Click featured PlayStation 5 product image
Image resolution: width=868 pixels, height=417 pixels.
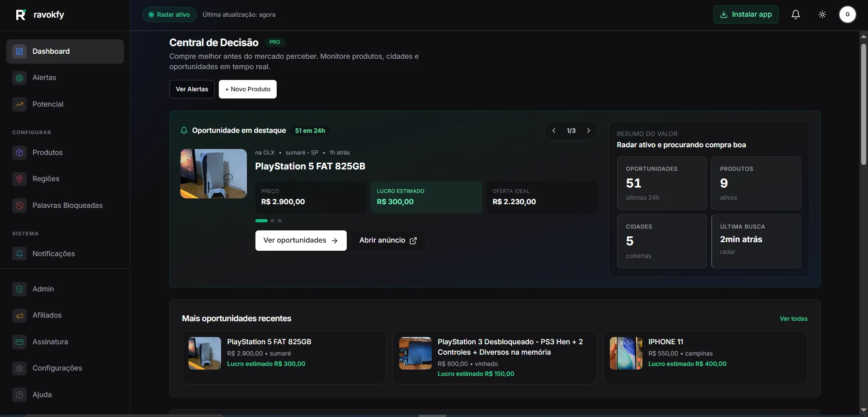click(213, 174)
